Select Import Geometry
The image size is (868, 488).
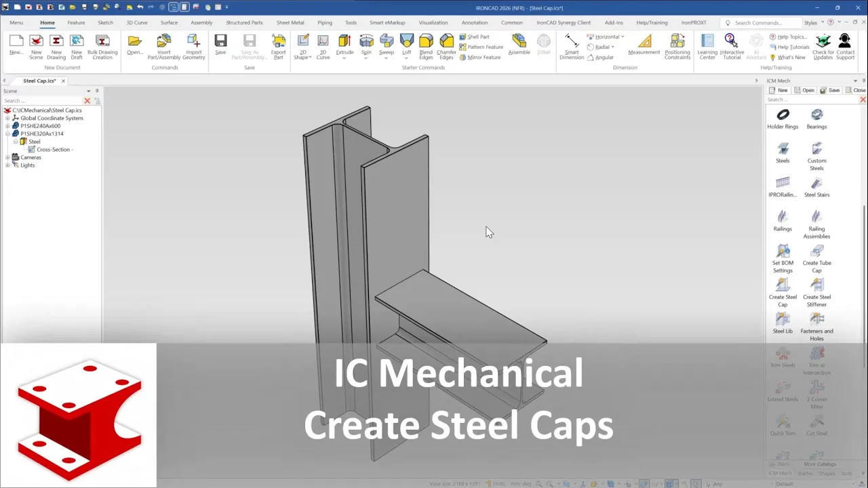tap(194, 46)
